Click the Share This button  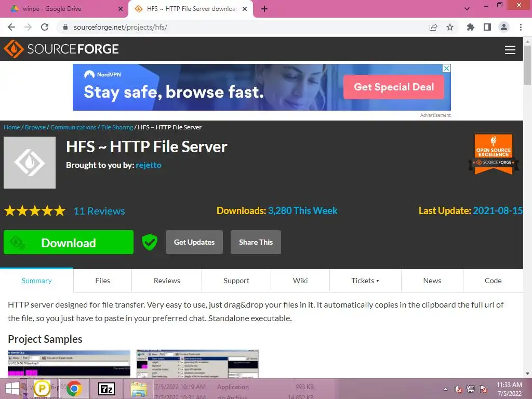pyautogui.click(x=256, y=242)
